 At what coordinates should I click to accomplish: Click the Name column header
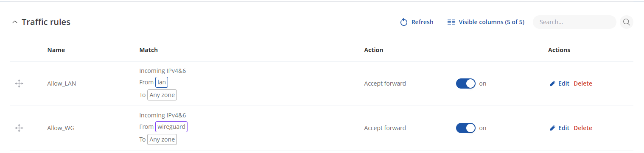click(x=56, y=50)
